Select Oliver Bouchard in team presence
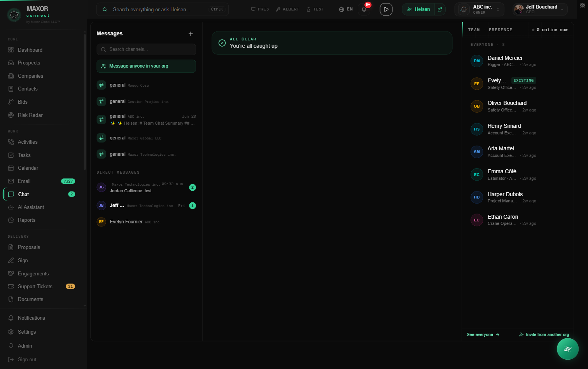 (x=518, y=106)
